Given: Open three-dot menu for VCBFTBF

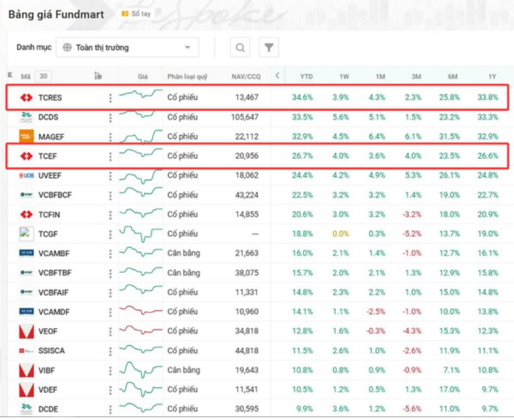Looking at the screenshot, I should (x=110, y=273).
